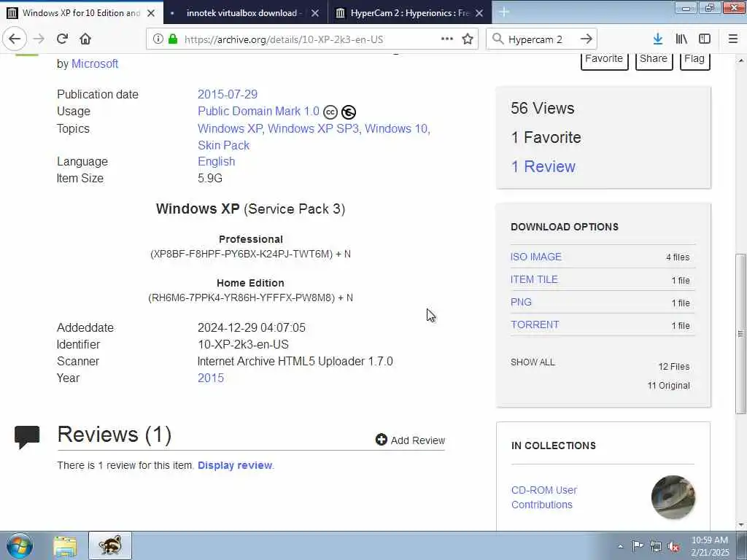Screen dimensions: 747x560
Task: Click the green padlock security icon
Action: (x=173, y=39)
